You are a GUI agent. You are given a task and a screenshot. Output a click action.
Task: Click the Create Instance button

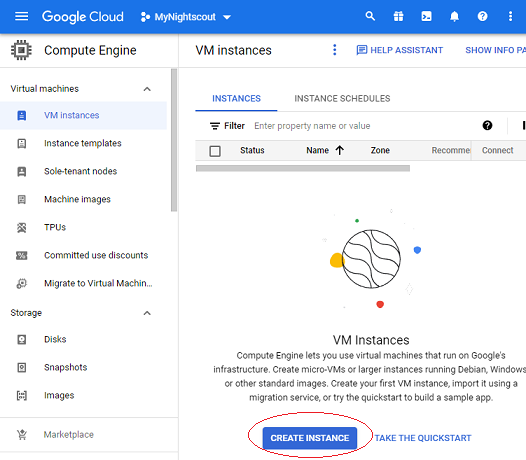pos(310,438)
